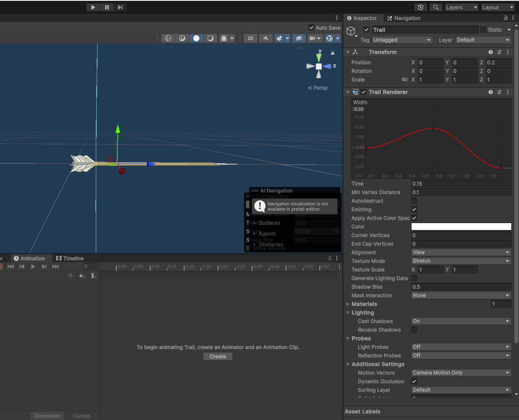Click the Pause button in top toolbar

(x=107, y=7)
